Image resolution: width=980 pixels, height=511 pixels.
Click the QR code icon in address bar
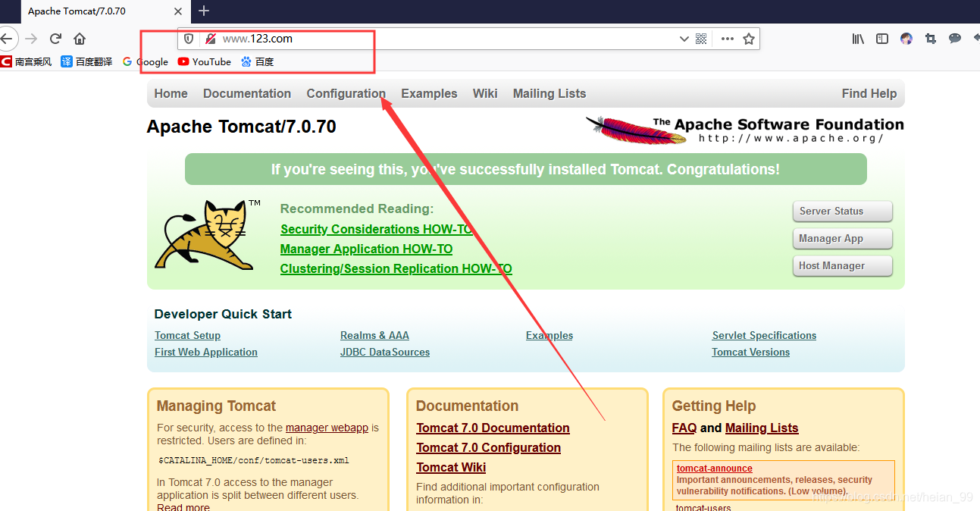click(x=701, y=39)
